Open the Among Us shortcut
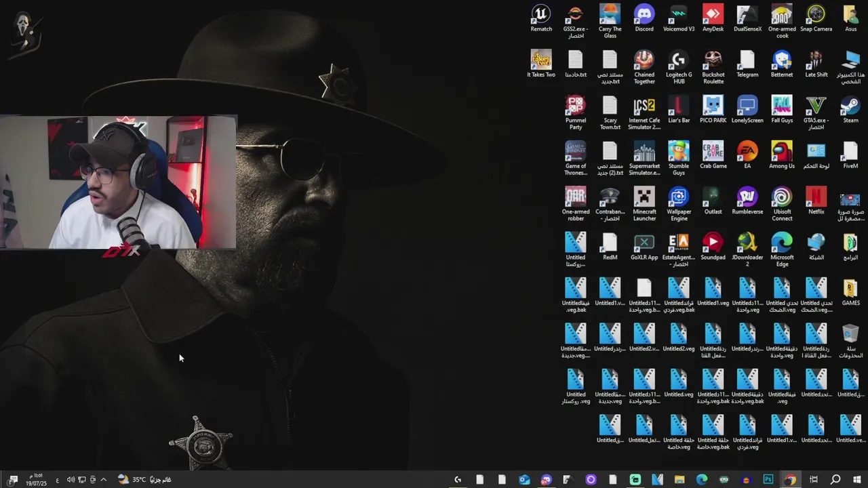 click(x=782, y=155)
